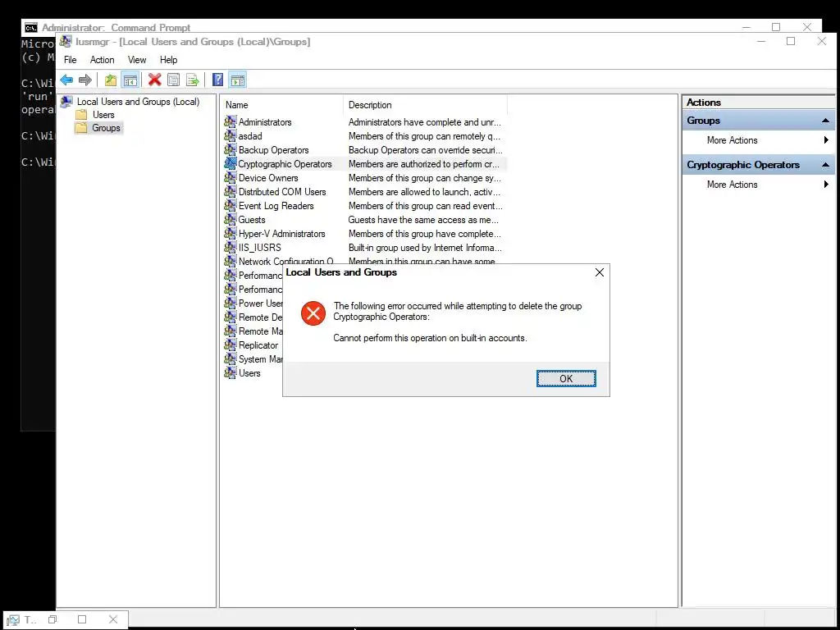Select the Hyper-V Administrators group
Viewport: 840px width, 630px height.
[x=282, y=234]
